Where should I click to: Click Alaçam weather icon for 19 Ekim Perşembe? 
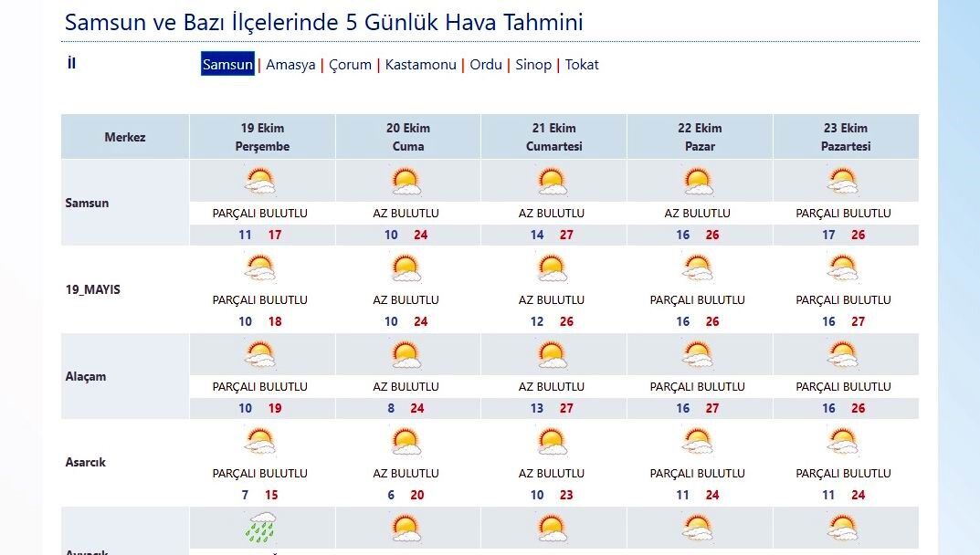tap(261, 354)
